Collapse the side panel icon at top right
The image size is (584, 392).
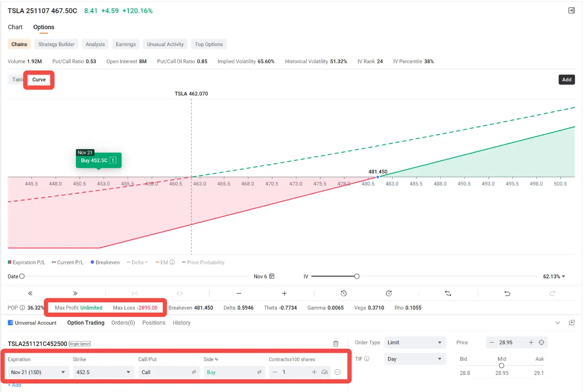pos(572,11)
